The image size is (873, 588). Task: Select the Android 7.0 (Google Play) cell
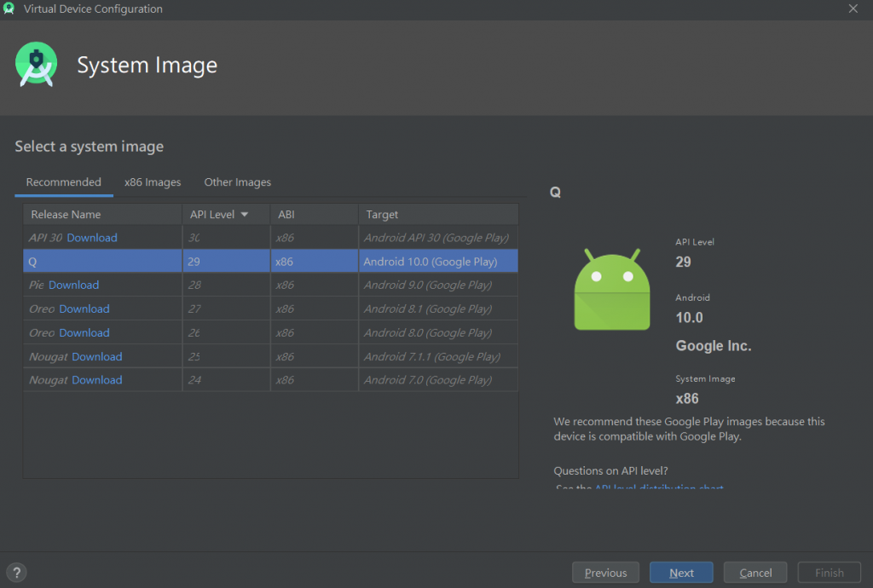(x=439, y=380)
